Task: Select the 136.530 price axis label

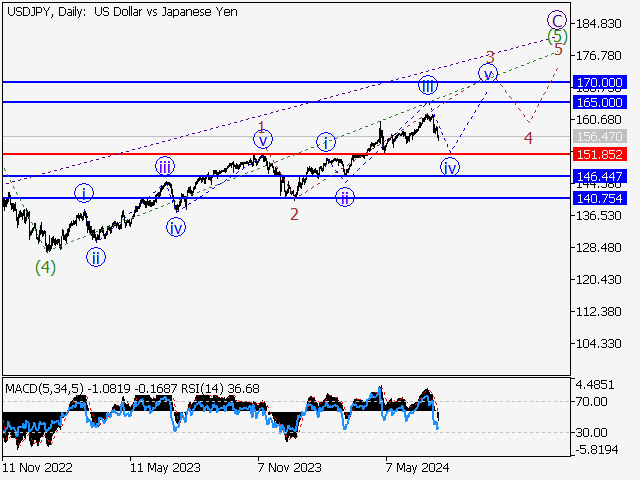Action: (598, 216)
